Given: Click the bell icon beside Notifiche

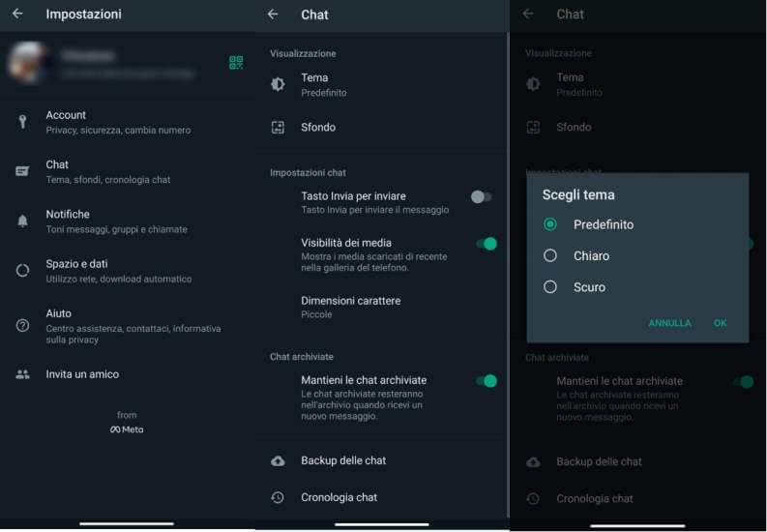Looking at the screenshot, I should click(x=22, y=221).
